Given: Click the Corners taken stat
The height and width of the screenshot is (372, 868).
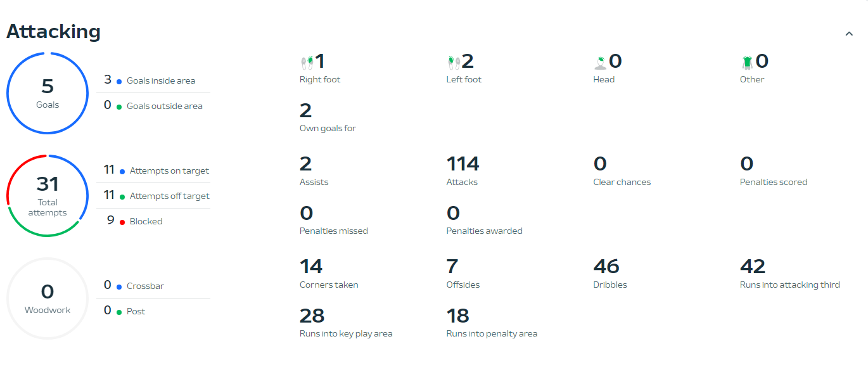Looking at the screenshot, I should click(329, 285).
